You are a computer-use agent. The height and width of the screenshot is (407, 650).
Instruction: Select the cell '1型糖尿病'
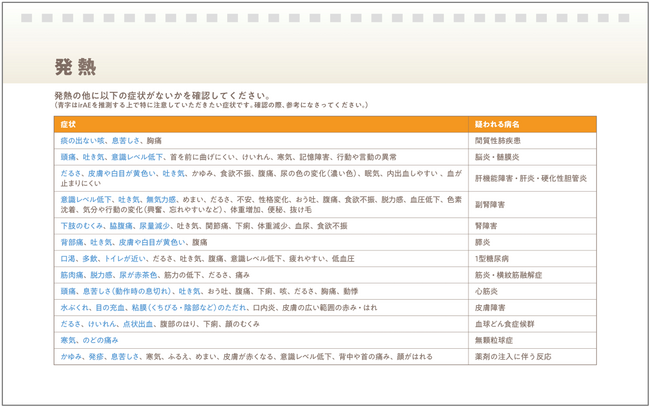coord(532,259)
